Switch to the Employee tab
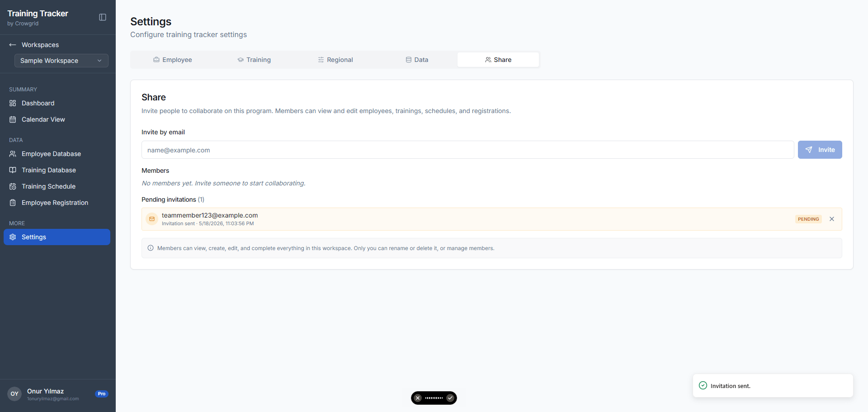Viewport: 868px width, 412px height. pyautogui.click(x=172, y=60)
